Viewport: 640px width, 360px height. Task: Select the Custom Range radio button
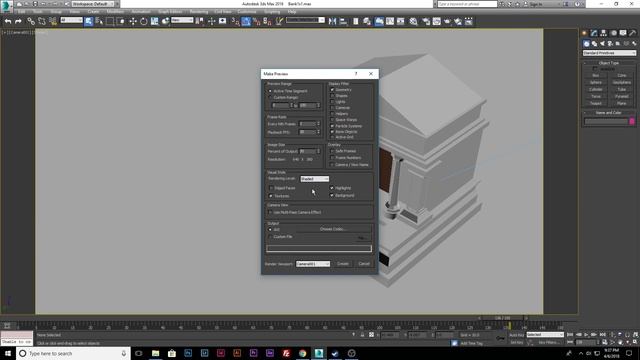tap(270, 98)
